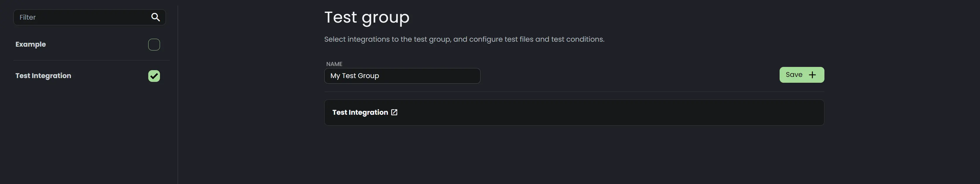Click empty sidebar space below Test Integration

pos(89,133)
